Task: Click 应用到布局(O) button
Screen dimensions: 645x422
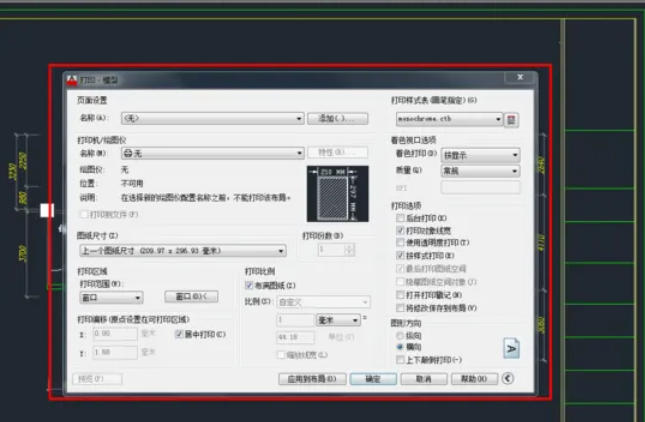Action: click(x=312, y=379)
